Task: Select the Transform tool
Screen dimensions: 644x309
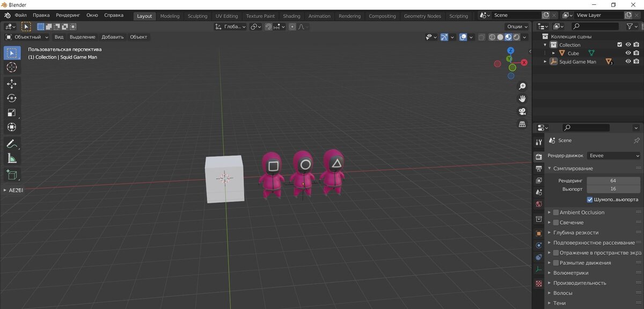Action: click(12, 127)
